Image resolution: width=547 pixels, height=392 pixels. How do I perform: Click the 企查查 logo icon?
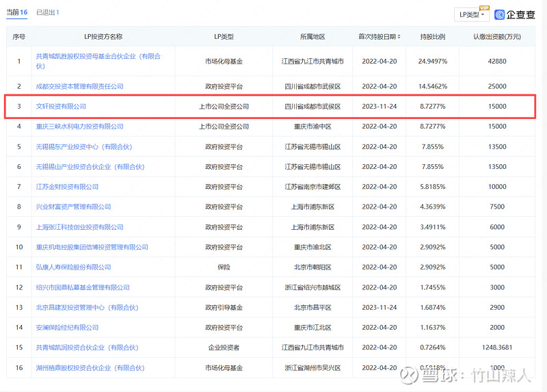tap(500, 14)
